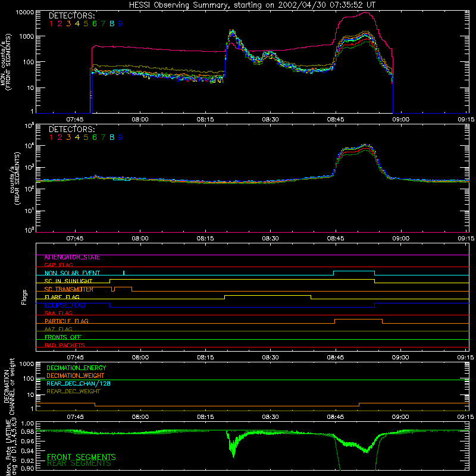Click the HESSI Observing Summary title text
Image resolution: width=476 pixels, height=476 pixels.
pyautogui.click(x=252, y=5)
